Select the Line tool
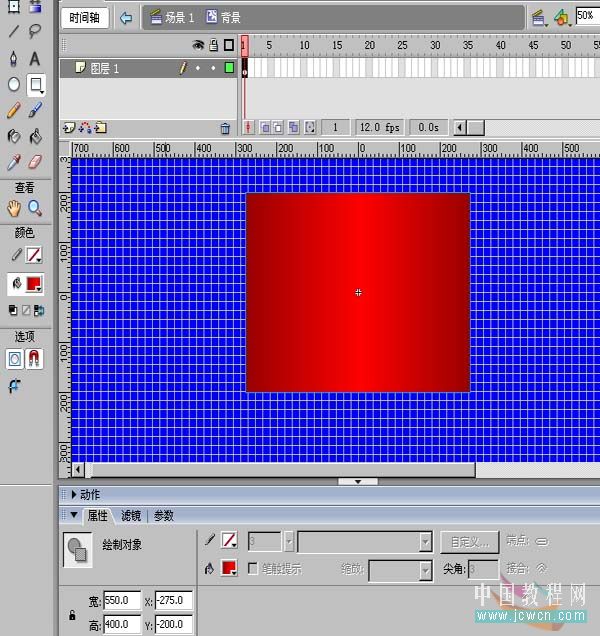The image size is (600, 636). tap(14, 32)
